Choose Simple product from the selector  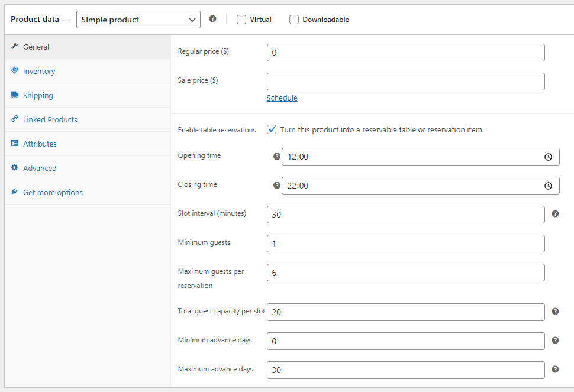tap(138, 19)
